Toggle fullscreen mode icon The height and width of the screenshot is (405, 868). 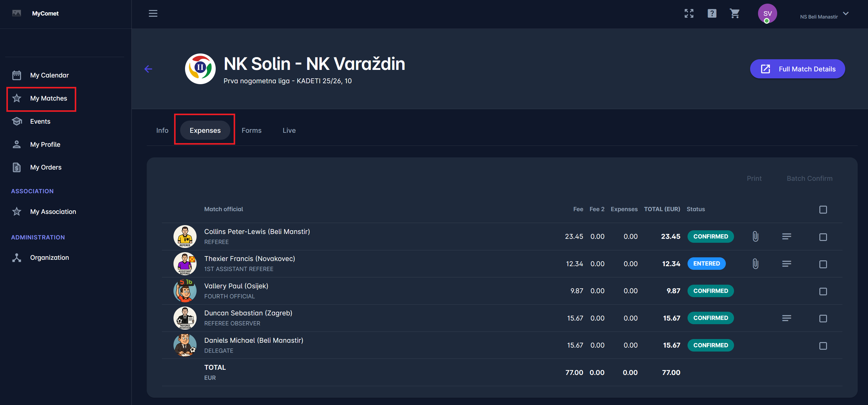(689, 13)
